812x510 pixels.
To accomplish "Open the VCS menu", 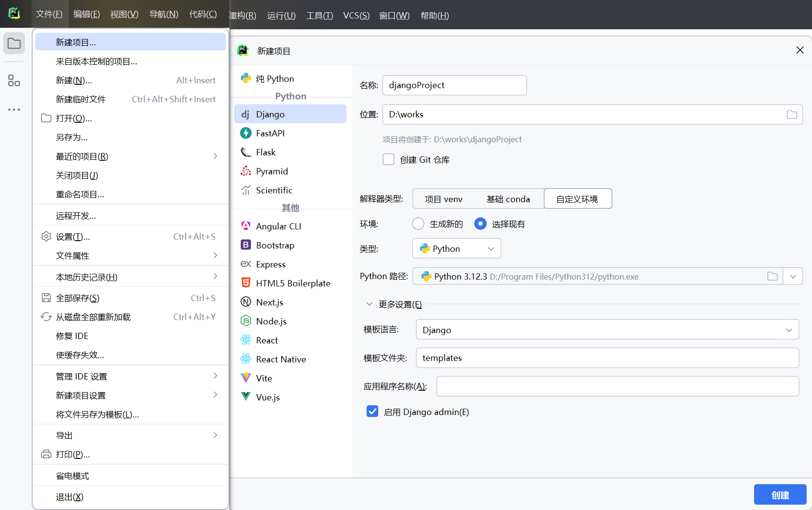I will click(x=356, y=16).
